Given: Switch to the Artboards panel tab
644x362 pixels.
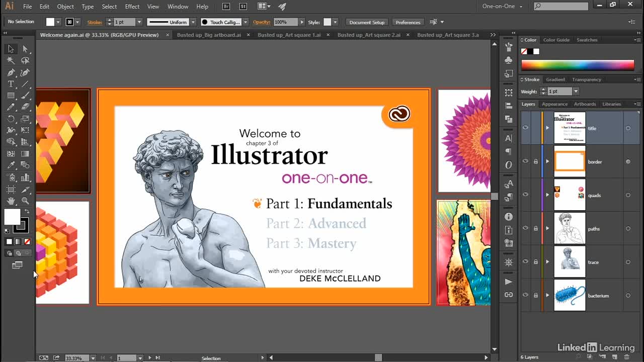Looking at the screenshot, I should (585, 104).
